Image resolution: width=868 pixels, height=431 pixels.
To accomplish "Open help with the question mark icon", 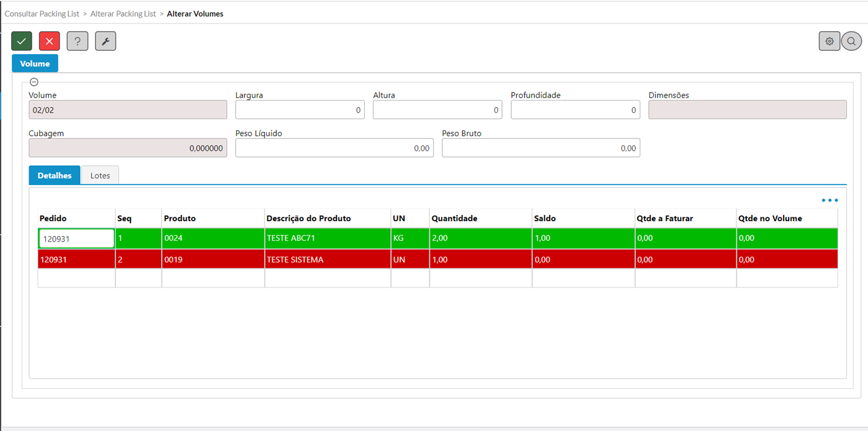I will point(78,41).
